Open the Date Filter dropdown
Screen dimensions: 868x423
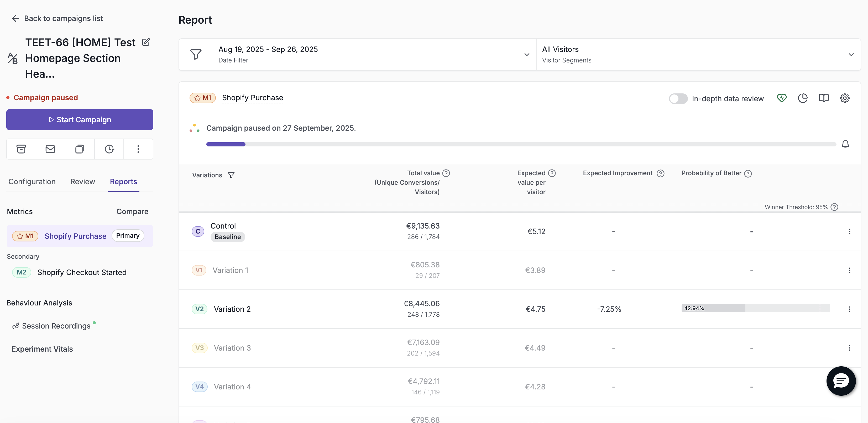point(374,55)
